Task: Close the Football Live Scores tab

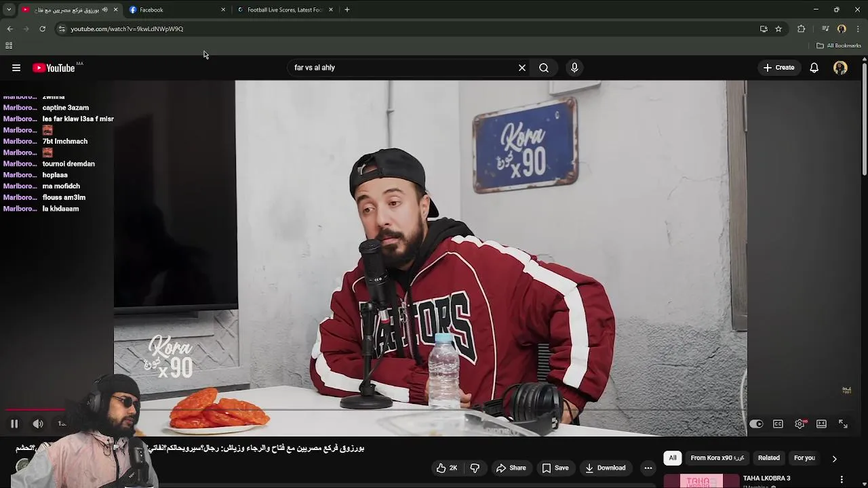Action: [x=331, y=9]
